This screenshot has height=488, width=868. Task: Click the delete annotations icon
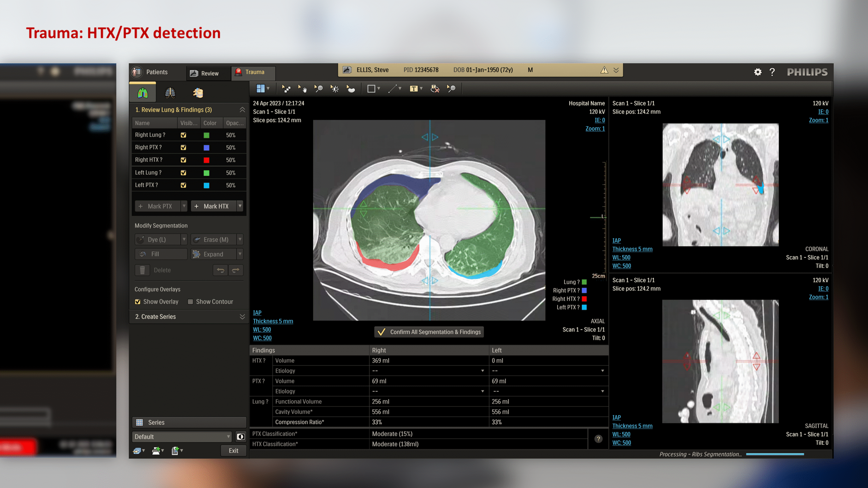pyautogui.click(x=435, y=89)
